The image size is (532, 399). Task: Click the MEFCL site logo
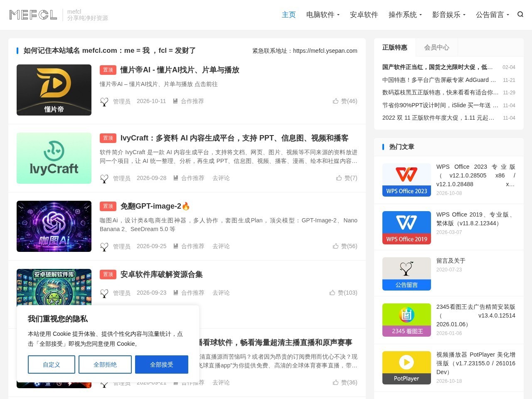(33, 15)
